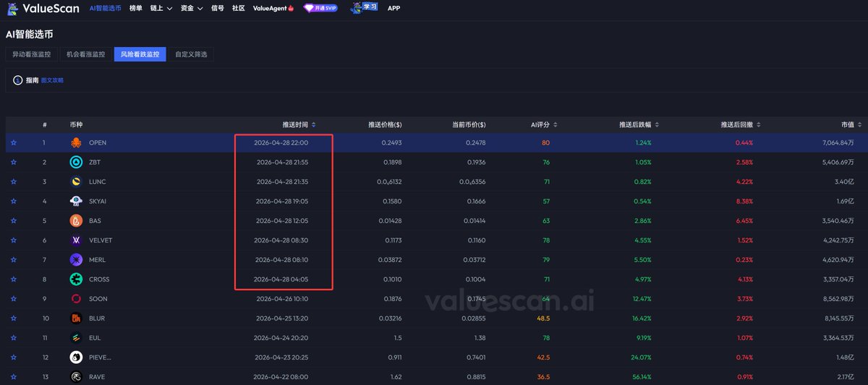Favorite ZBT with its star

tap(14, 162)
